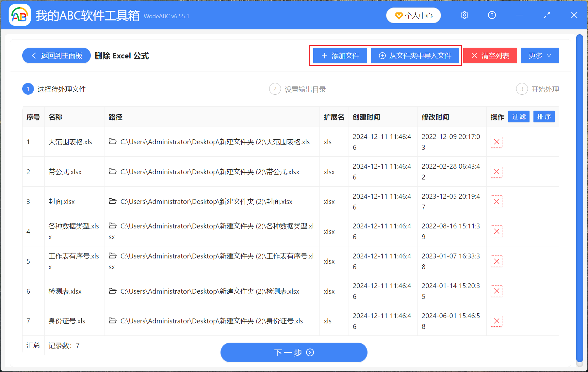Remove 带公式.xlsx using its delete icon

pos(496,171)
